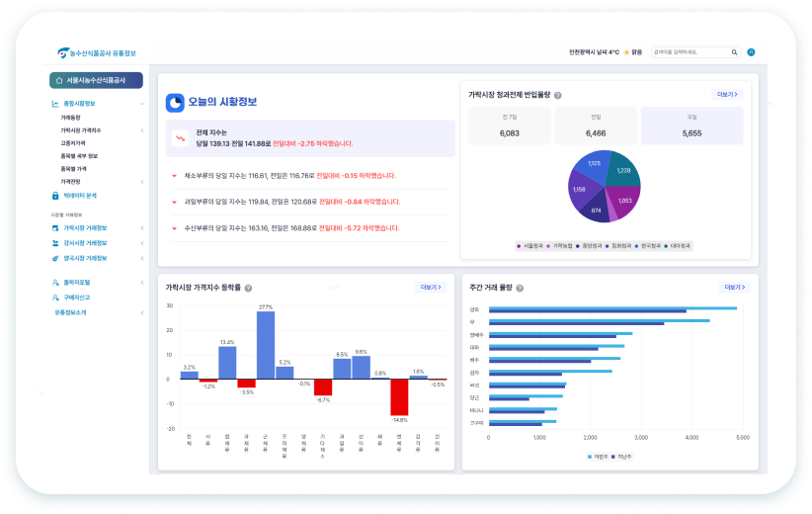Click help icon next to 가락시장 청과전체 반입물량

tap(558, 95)
